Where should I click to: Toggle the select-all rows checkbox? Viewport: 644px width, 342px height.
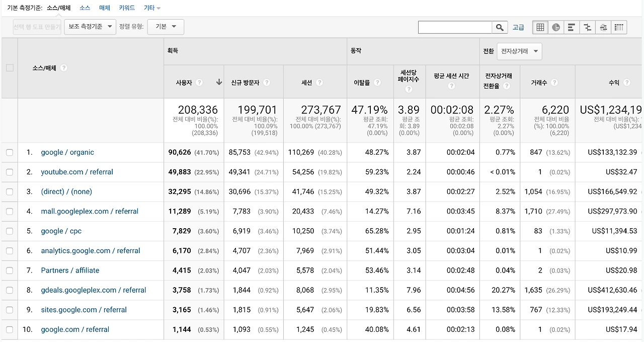pos(10,68)
